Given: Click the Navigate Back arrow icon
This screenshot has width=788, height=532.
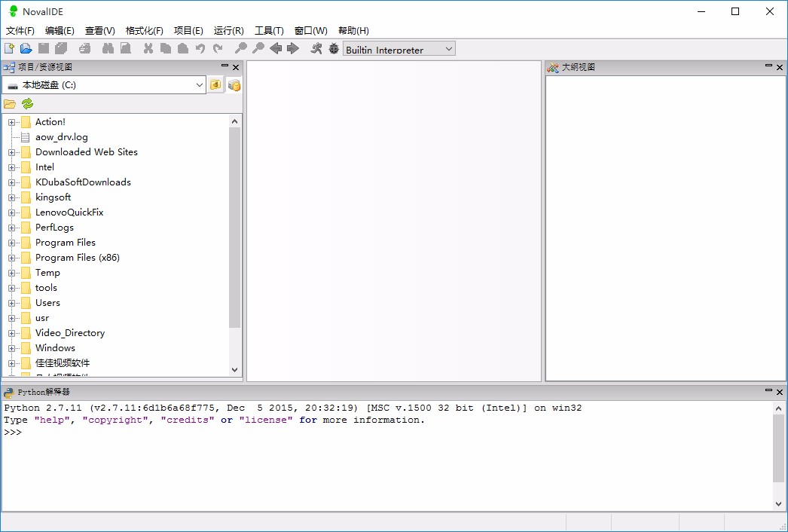Looking at the screenshot, I should pos(276,49).
